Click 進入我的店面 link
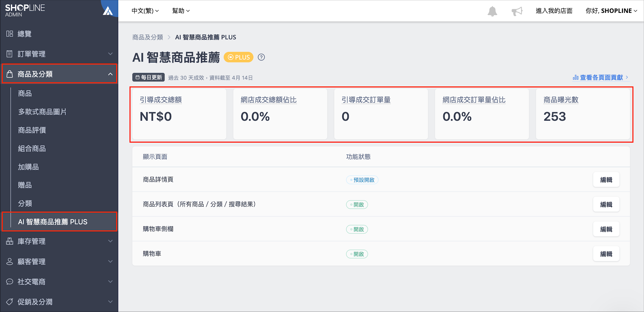This screenshot has width=644, height=312. 554,11
